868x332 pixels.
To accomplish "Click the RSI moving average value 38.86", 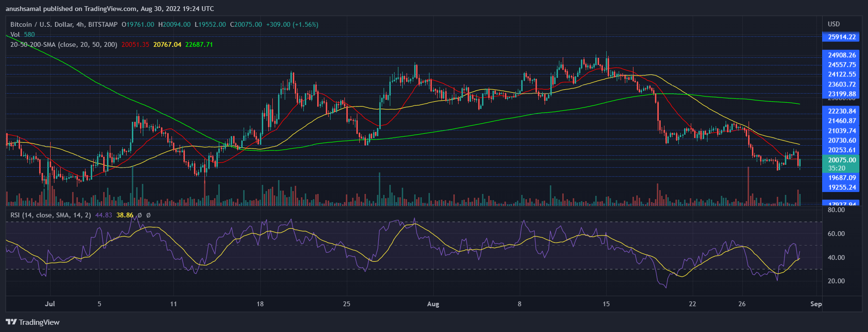I will pyautogui.click(x=125, y=215).
